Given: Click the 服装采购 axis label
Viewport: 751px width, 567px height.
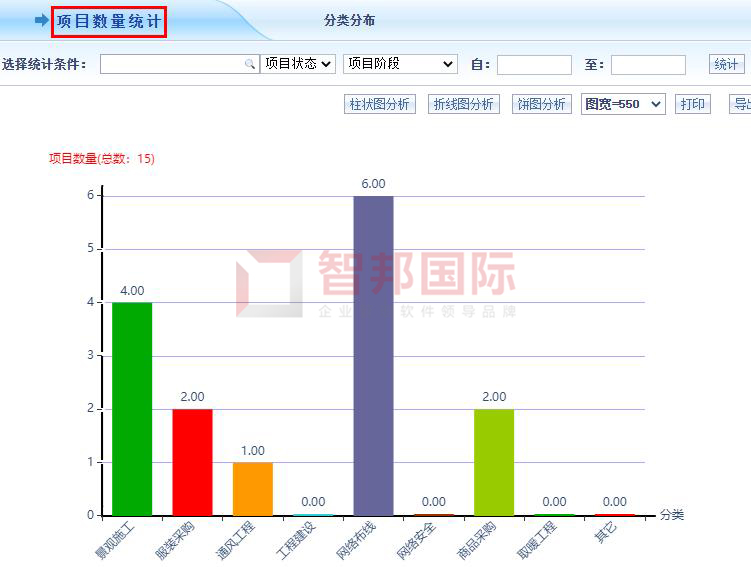Looking at the screenshot, I should [x=175, y=541].
